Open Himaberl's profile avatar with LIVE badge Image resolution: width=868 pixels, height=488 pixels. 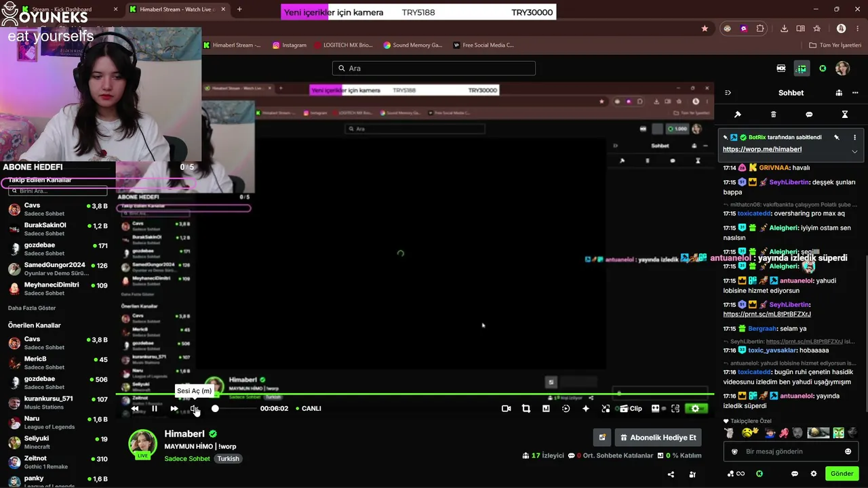[x=143, y=445]
